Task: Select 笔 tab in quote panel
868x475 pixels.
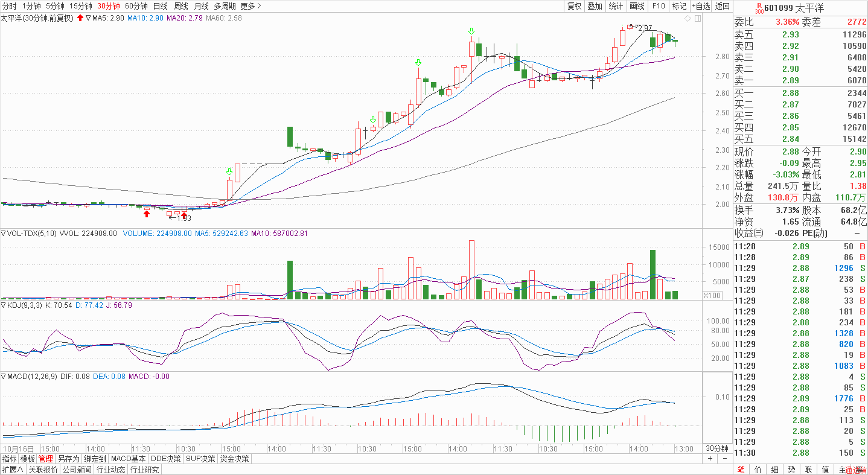Action: click(741, 470)
